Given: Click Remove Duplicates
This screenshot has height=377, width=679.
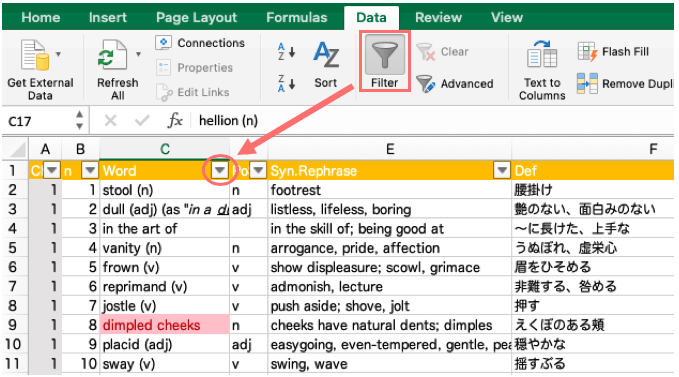Looking at the screenshot, I should (x=626, y=83).
